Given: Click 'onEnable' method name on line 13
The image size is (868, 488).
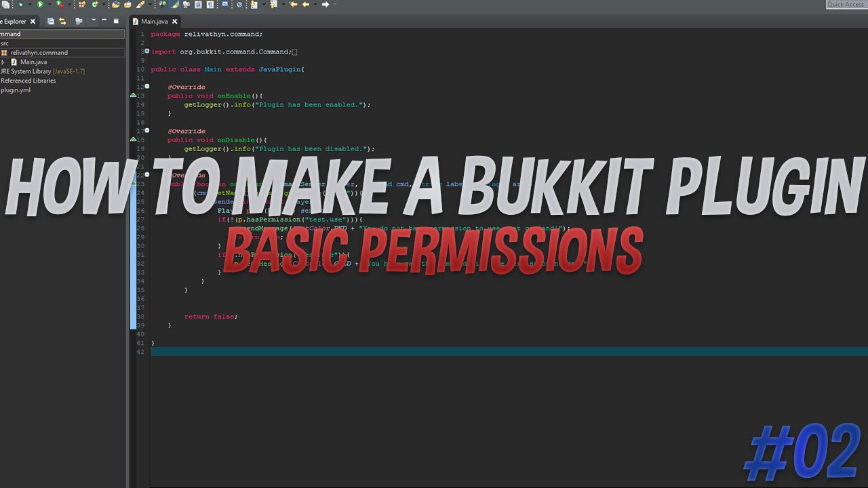Looking at the screenshot, I should point(233,96).
